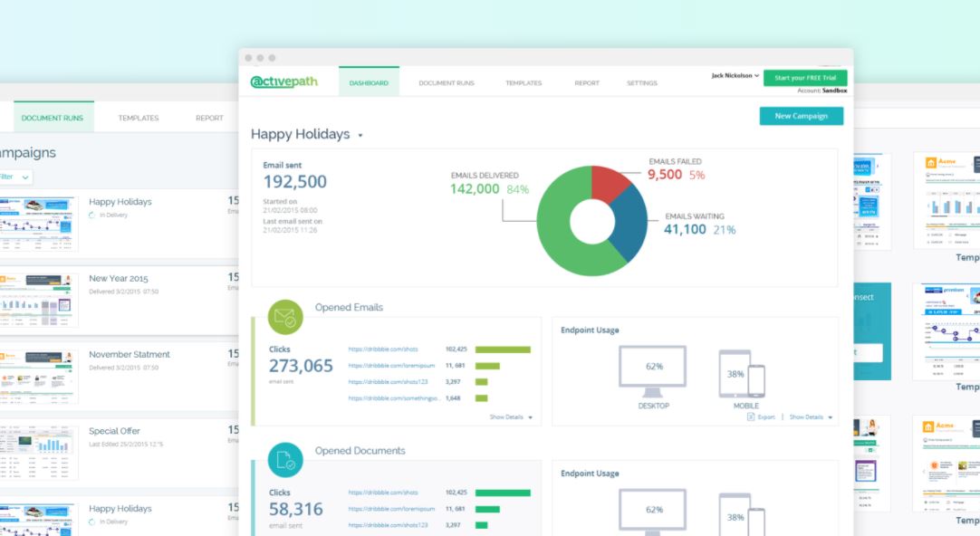
Task: Click the Opened Emails envelope icon
Action: click(285, 318)
